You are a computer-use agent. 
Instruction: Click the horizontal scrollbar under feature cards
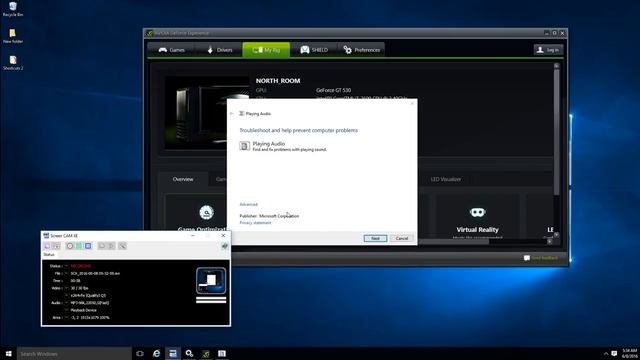pyautogui.click(x=453, y=242)
